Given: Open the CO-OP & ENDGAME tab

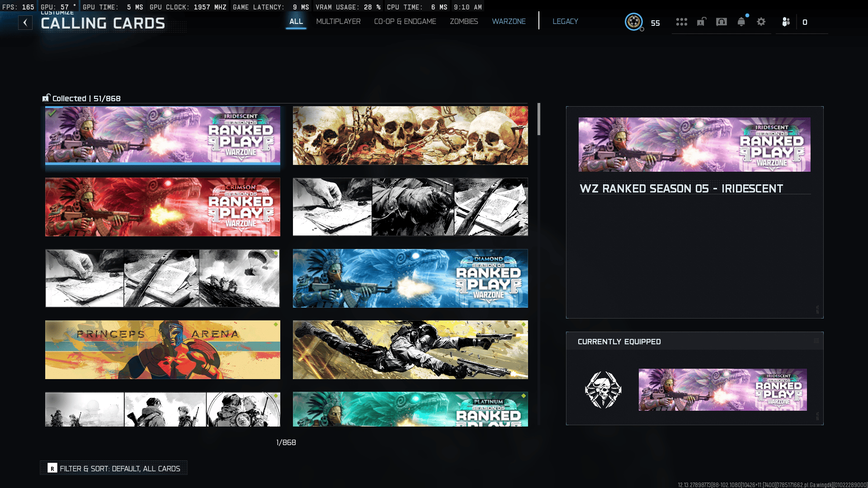Looking at the screenshot, I should coord(405,22).
